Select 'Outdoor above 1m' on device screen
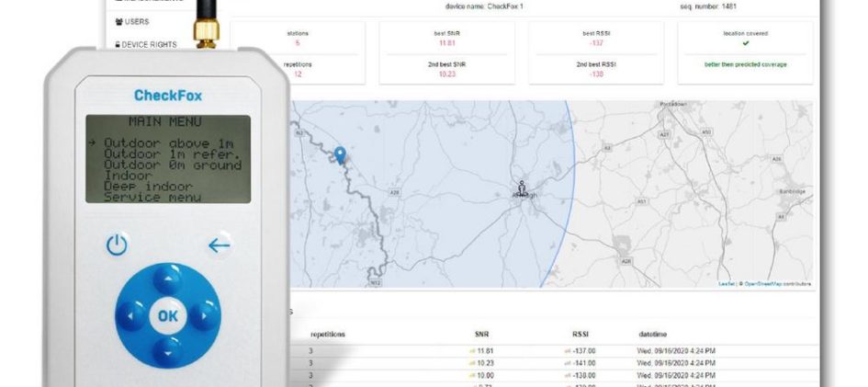The height and width of the screenshot is (387, 868). [x=168, y=143]
